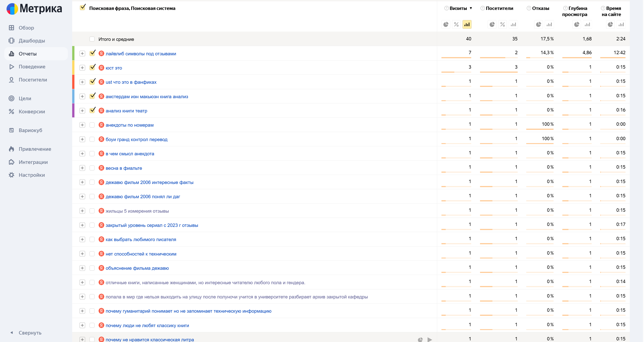
Task: Click bar chart icon under Глубина просмотра
Action: pyautogui.click(x=587, y=25)
